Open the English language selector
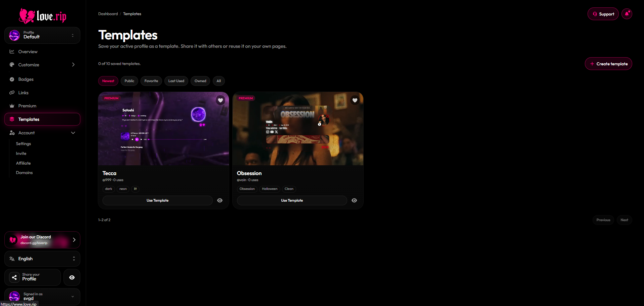The width and height of the screenshot is (644, 306). [x=42, y=259]
